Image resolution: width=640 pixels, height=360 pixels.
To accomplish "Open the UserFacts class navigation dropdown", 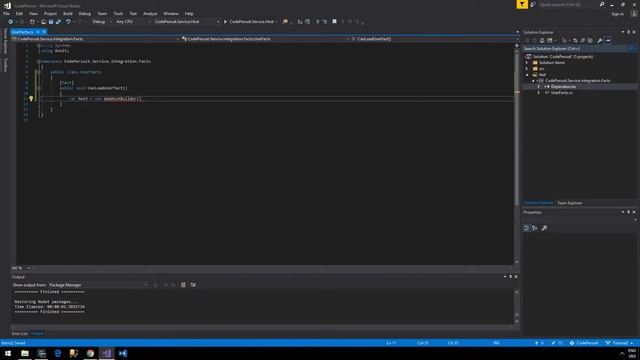I will 265,39.
